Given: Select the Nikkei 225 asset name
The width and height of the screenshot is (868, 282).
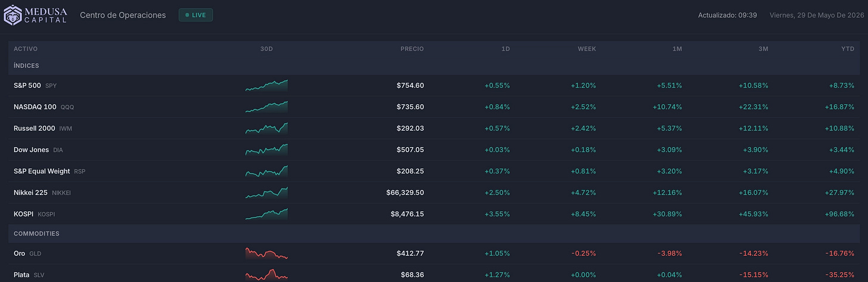Looking at the screenshot, I should pos(30,193).
